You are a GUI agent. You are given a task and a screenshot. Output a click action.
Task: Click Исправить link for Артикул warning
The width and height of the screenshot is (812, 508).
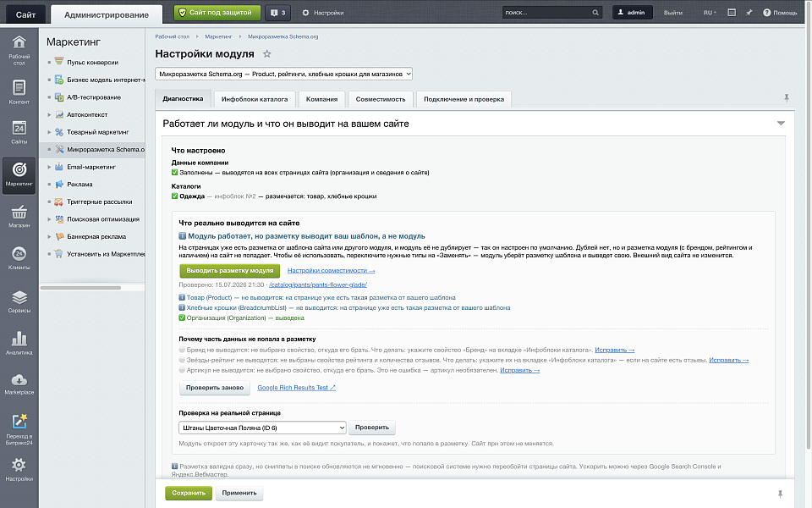pos(520,370)
